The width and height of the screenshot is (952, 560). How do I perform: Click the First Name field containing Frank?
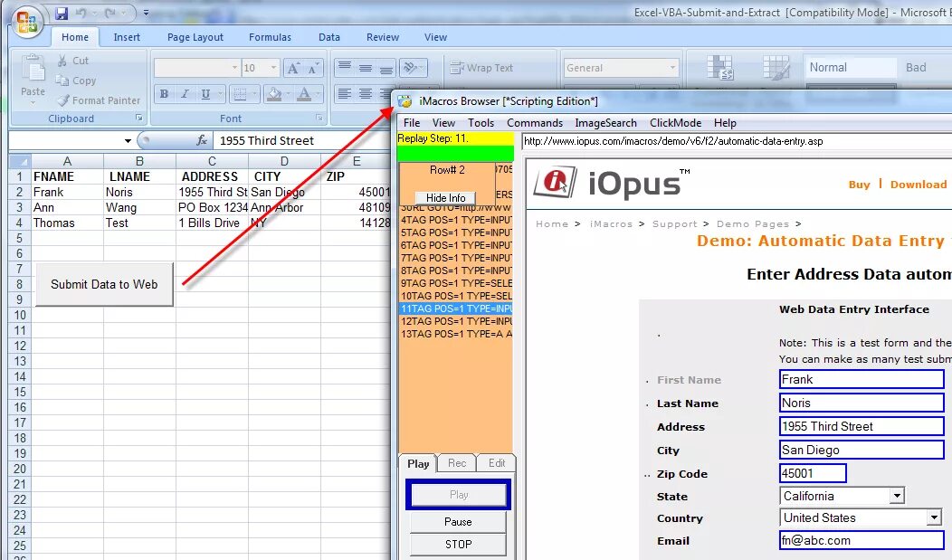861,380
